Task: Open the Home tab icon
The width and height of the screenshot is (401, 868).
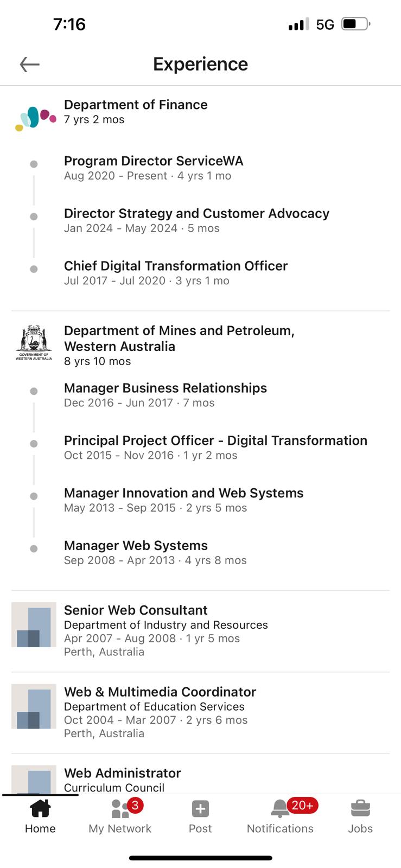Action: 40,809
